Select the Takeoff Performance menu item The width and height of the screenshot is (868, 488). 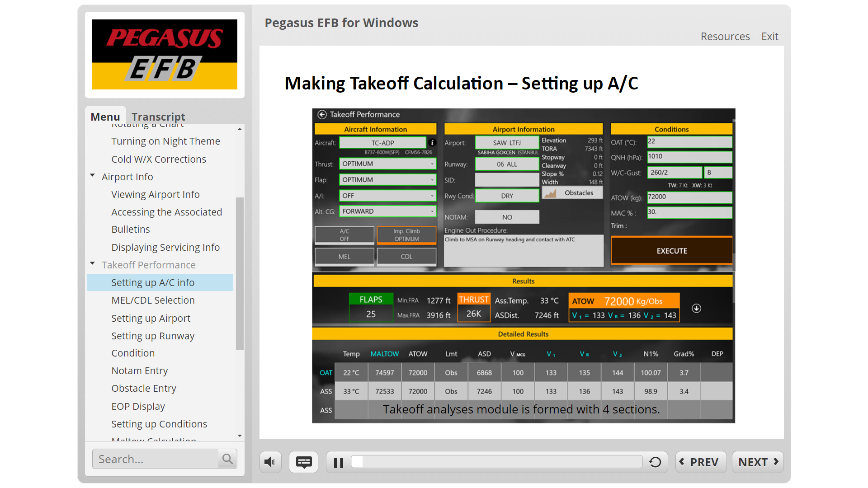click(x=148, y=265)
